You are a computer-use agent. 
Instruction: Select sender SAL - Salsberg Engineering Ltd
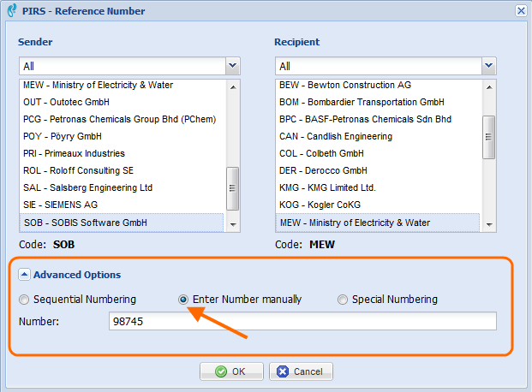[123, 187]
